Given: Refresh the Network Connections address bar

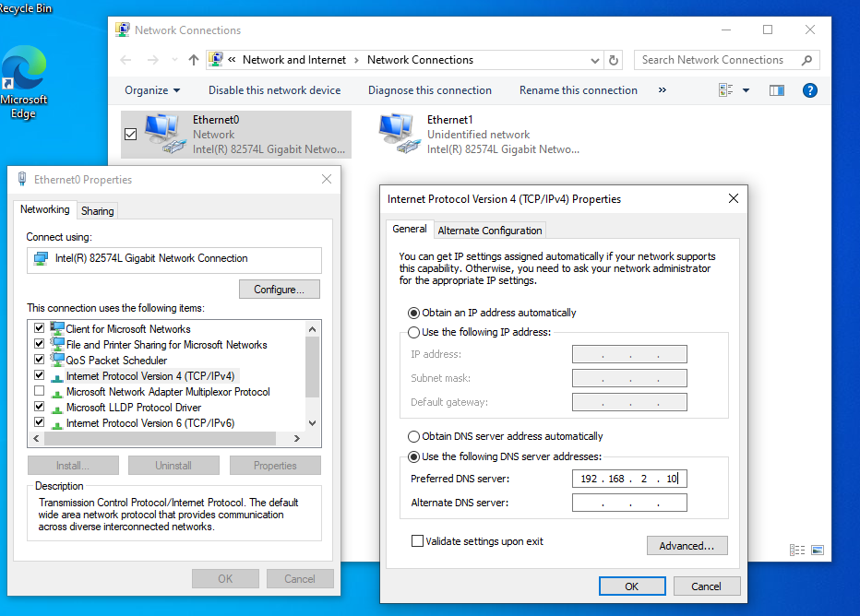Looking at the screenshot, I should [x=615, y=60].
